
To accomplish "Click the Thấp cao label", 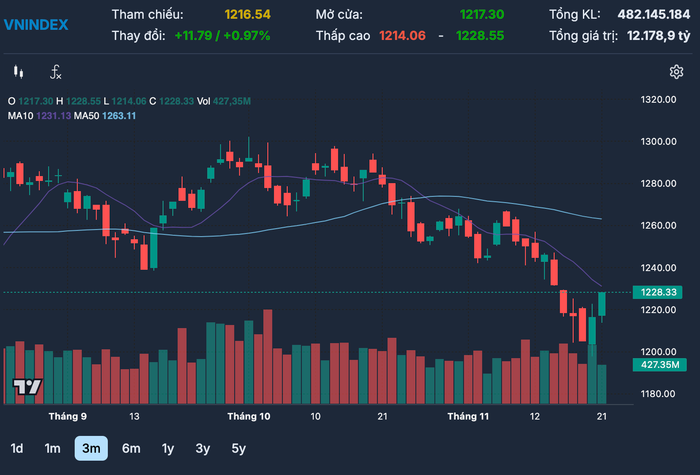I will pos(343,36).
